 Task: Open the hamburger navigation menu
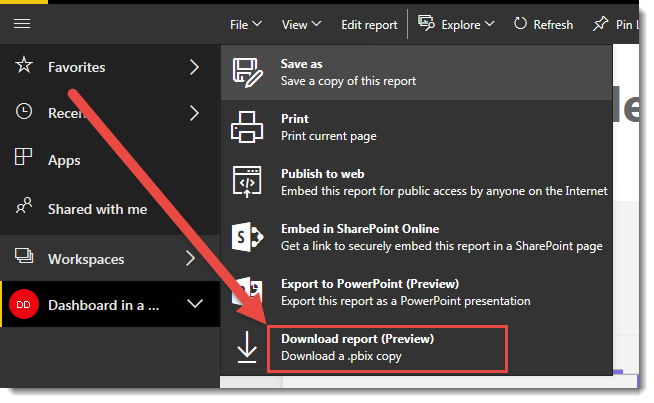[x=22, y=24]
